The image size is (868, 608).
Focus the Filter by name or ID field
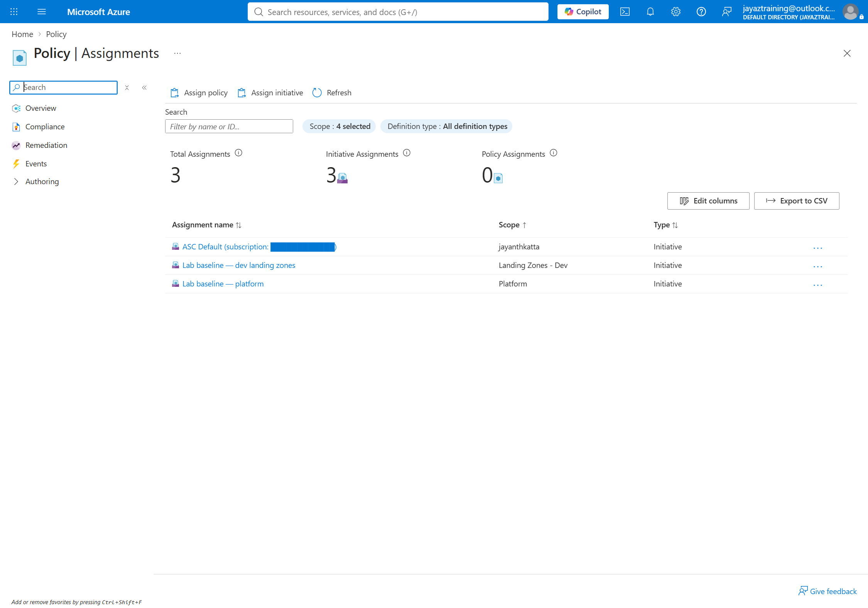click(x=229, y=126)
